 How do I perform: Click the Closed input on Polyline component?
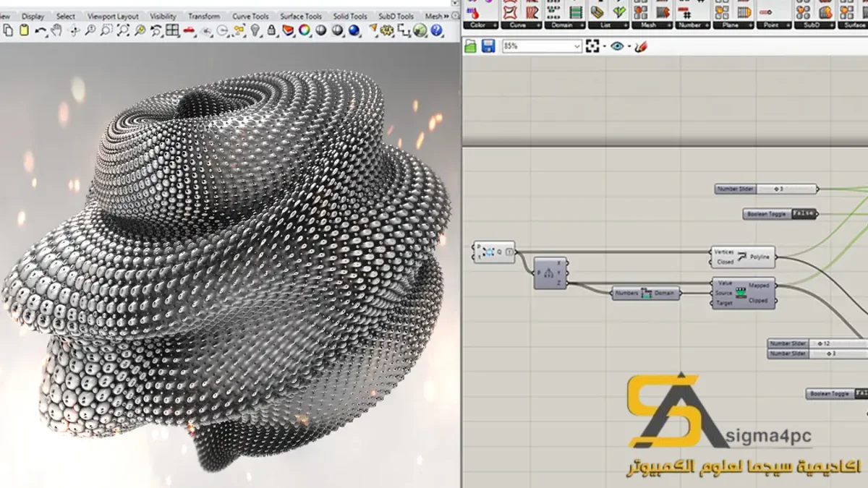[725, 262]
